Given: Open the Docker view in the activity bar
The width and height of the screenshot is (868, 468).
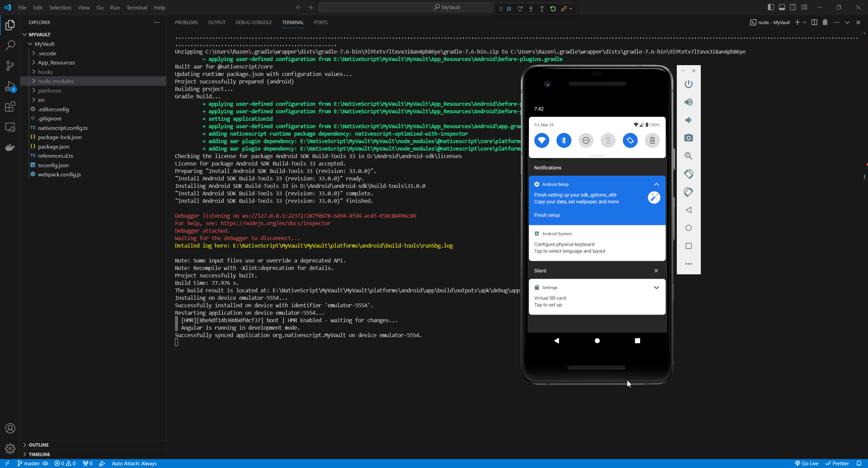Looking at the screenshot, I should [10, 147].
